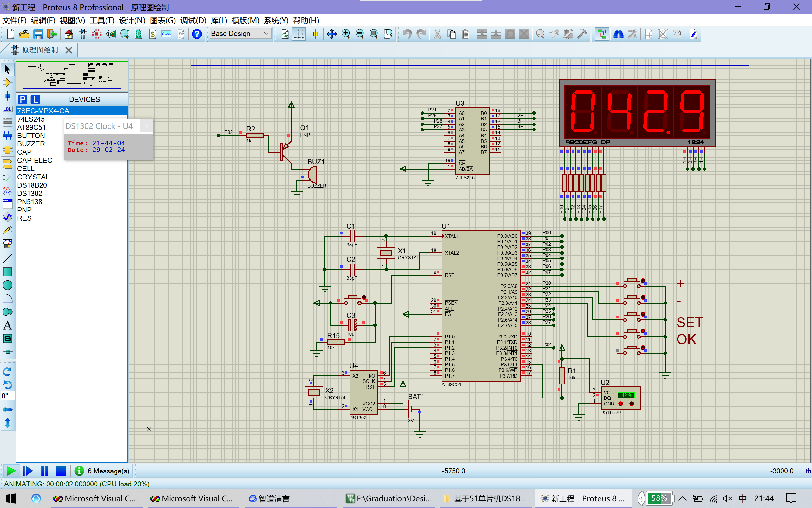The image size is (812, 508).
Task: Click X-Mirror horizontal flip icon
Action: click(x=7, y=410)
